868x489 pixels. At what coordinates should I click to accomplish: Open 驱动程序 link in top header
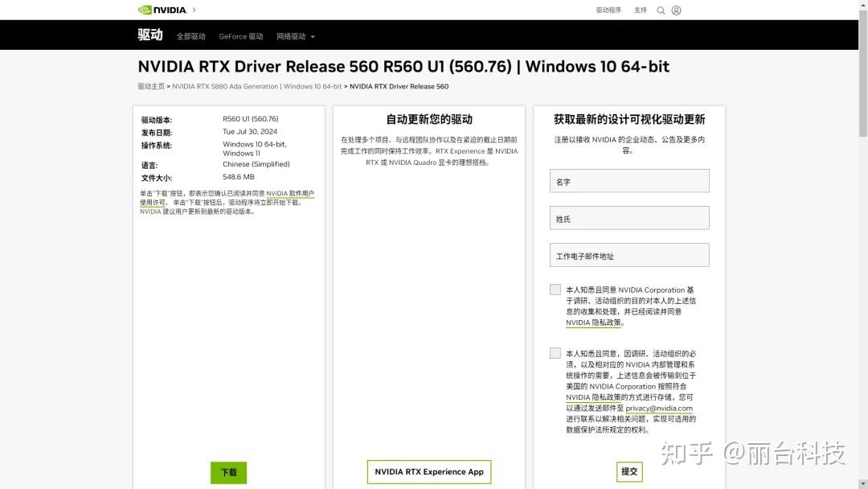tap(608, 10)
